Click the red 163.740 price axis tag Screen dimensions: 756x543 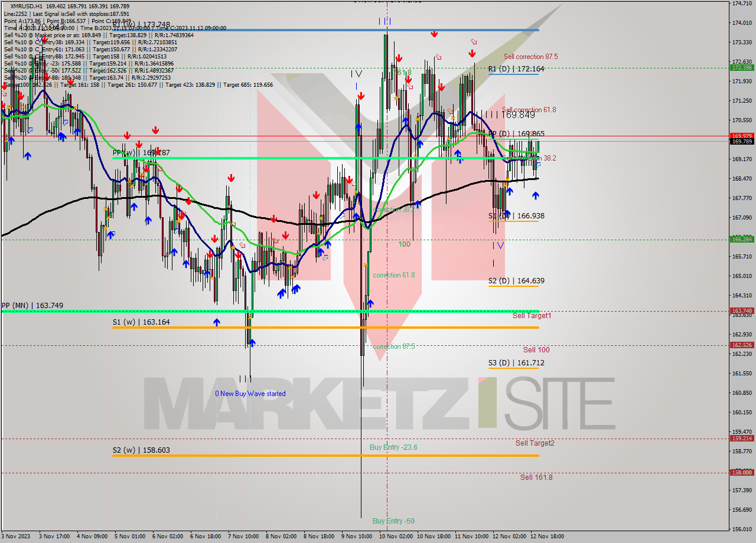point(741,311)
